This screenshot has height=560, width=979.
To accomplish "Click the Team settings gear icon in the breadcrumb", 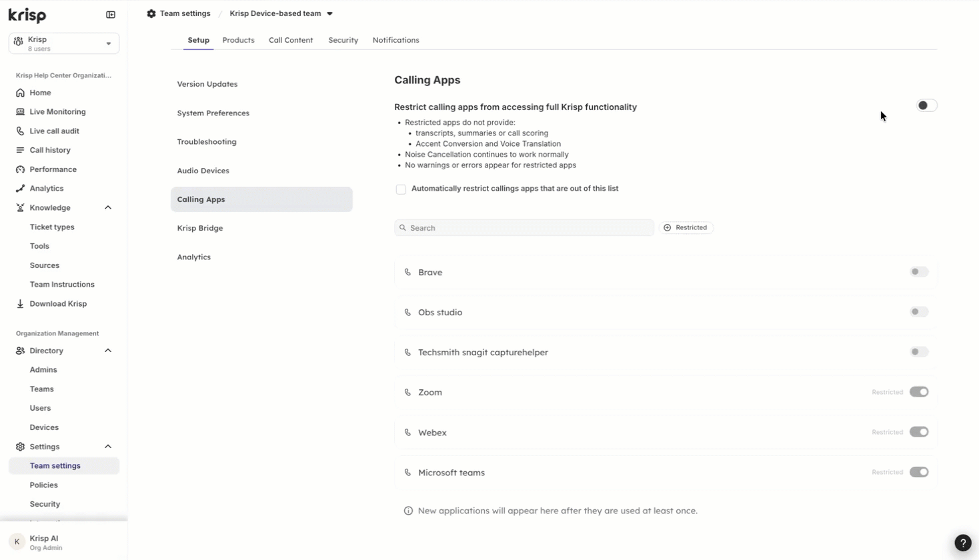I will (x=151, y=13).
